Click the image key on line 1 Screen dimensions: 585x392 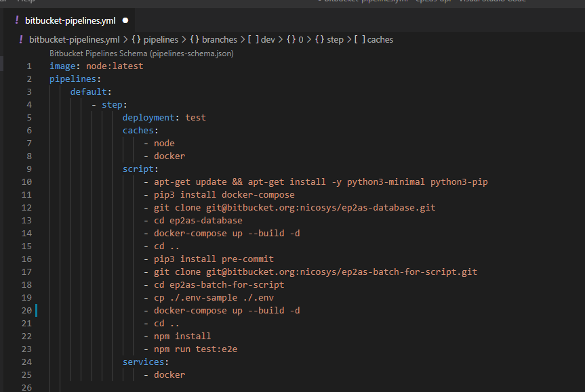coord(62,66)
